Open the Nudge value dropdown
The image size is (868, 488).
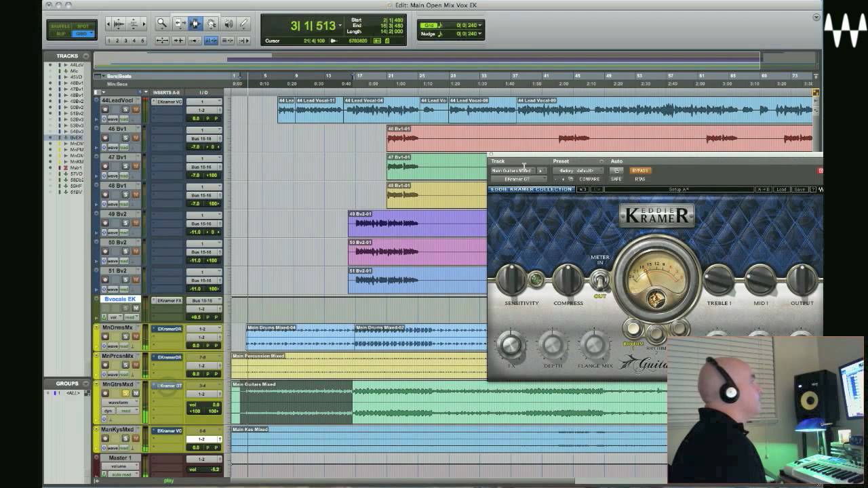tap(480, 34)
